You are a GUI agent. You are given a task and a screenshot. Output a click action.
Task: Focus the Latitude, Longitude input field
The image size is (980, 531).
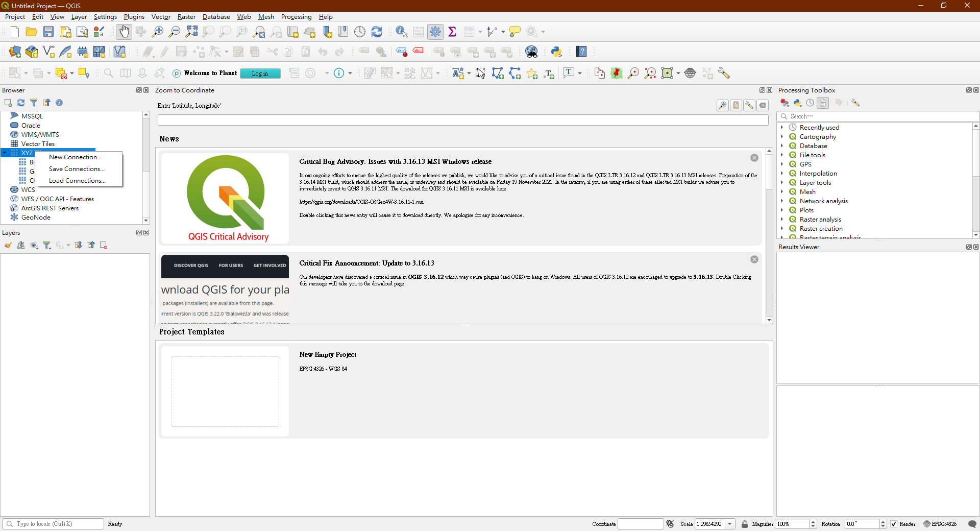[463, 120]
